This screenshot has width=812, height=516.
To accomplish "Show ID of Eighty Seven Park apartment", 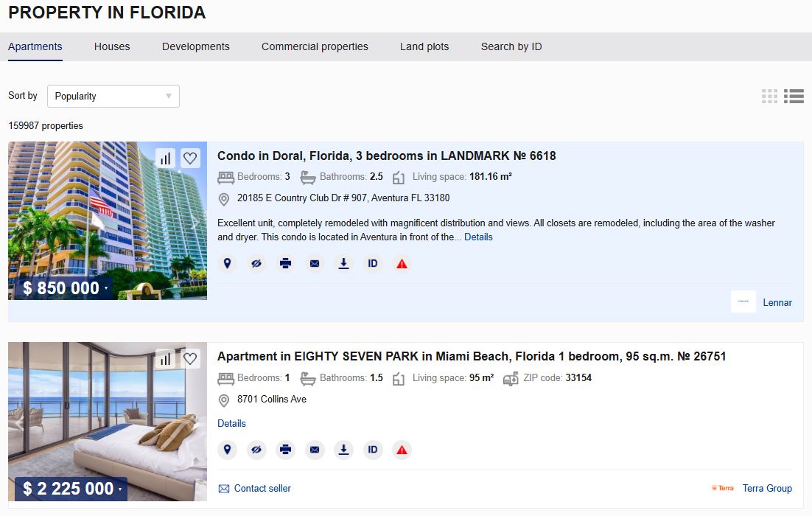I will 373,450.
